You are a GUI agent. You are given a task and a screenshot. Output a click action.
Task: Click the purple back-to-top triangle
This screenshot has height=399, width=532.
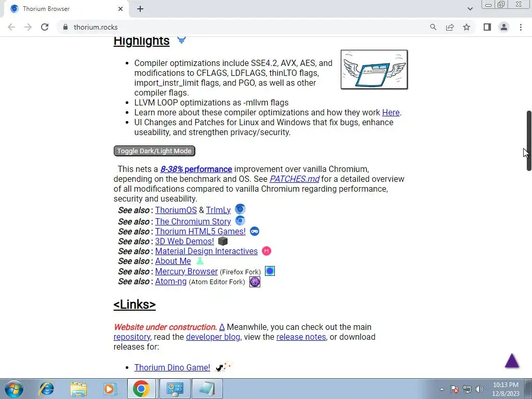click(512, 361)
